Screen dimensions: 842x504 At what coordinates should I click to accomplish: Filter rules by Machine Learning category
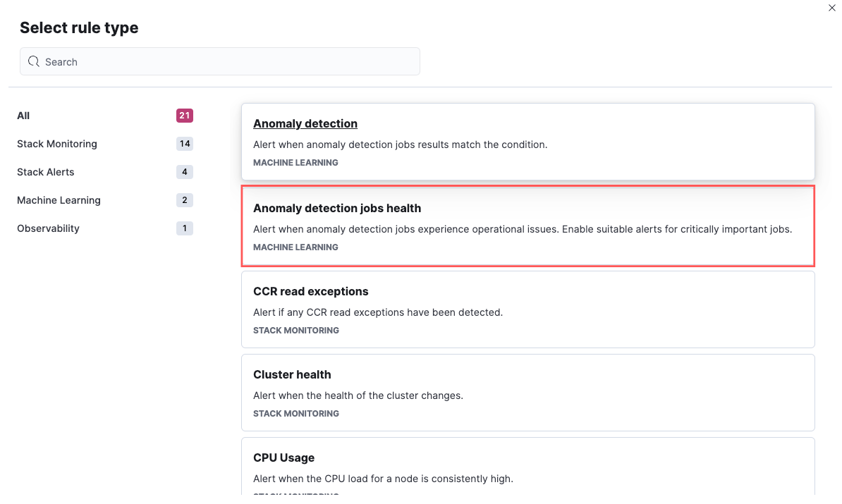[59, 200]
